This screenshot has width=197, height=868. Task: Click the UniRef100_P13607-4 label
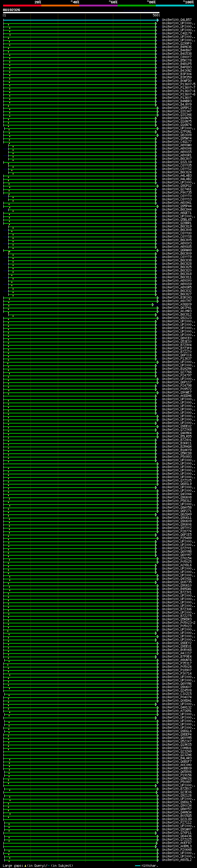point(179,91)
